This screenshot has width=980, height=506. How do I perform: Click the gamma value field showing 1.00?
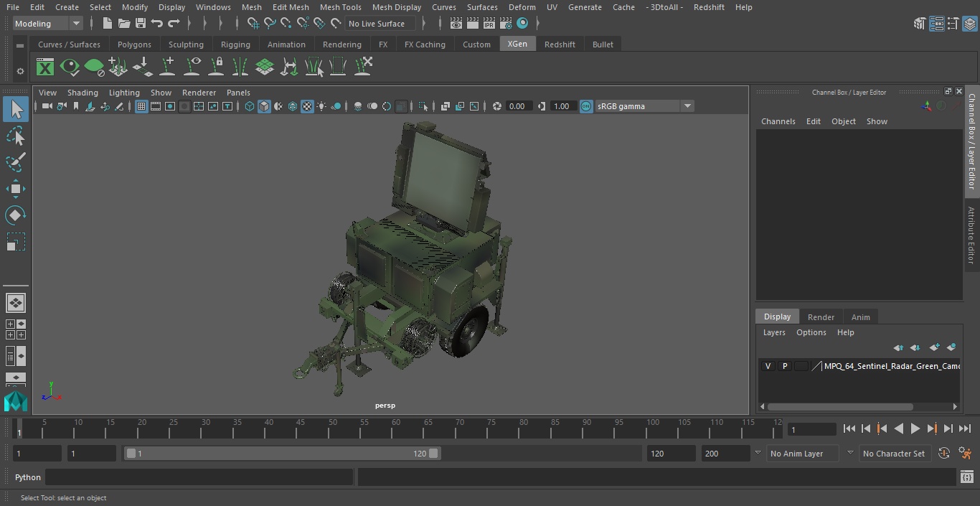562,106
